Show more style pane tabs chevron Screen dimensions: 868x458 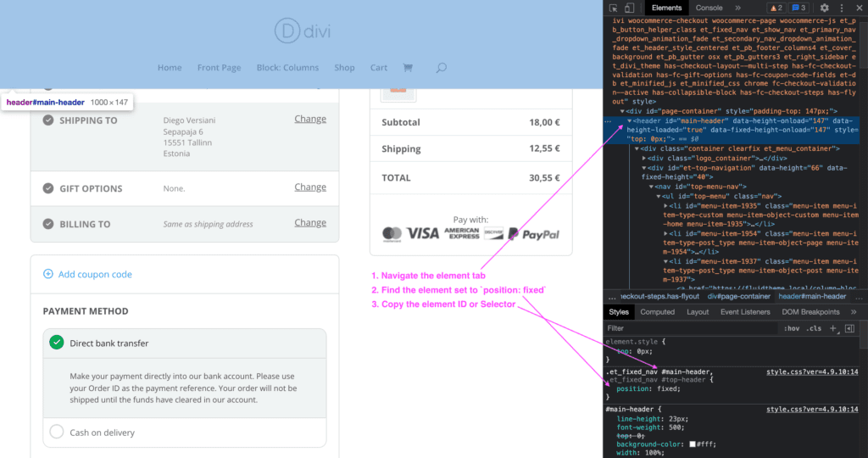click(854, 312)
